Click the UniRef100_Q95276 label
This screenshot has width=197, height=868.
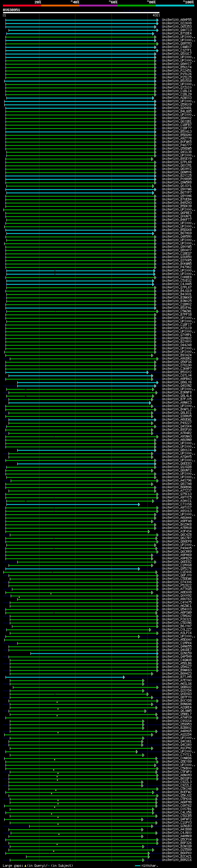177,568
